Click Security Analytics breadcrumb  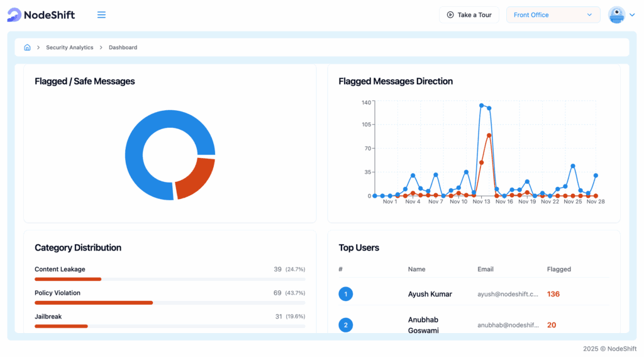click(x=69, y=47)
